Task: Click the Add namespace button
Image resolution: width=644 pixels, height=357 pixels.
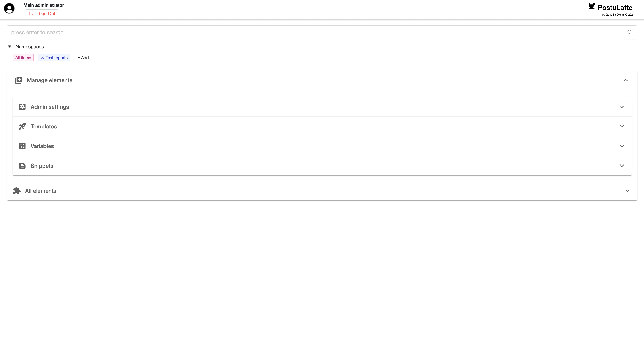Action: coord(83,57)
